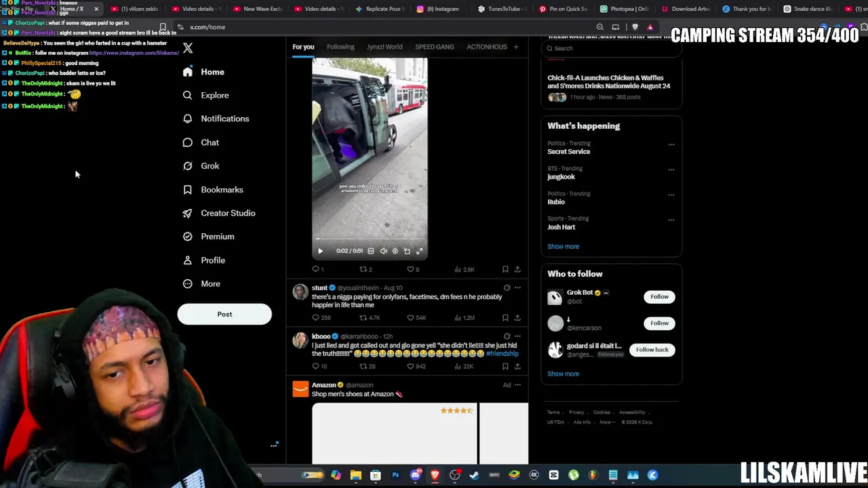Bookmark kbooo's post
This screenshot has width=868, height=488.
click(x=505, y=367)
